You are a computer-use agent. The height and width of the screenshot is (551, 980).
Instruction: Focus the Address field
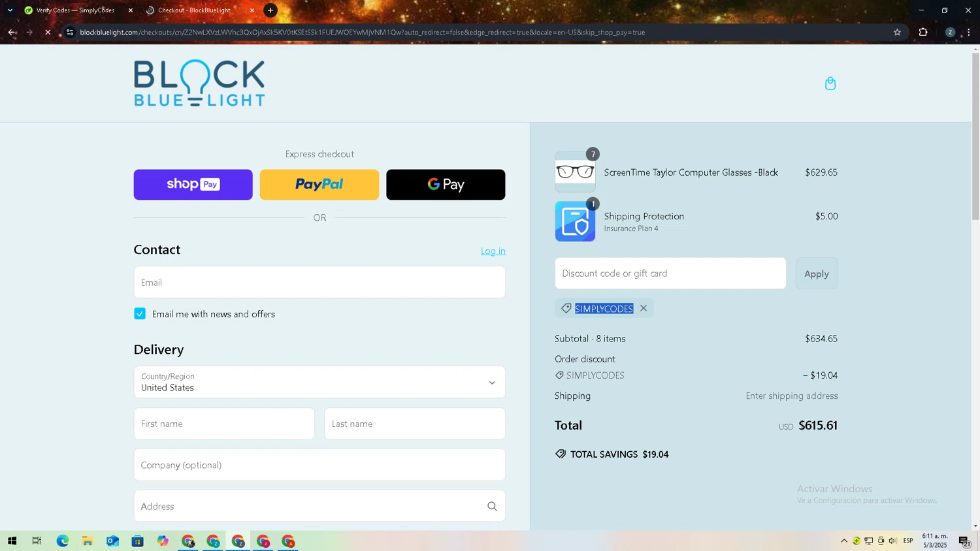[319, 506]
